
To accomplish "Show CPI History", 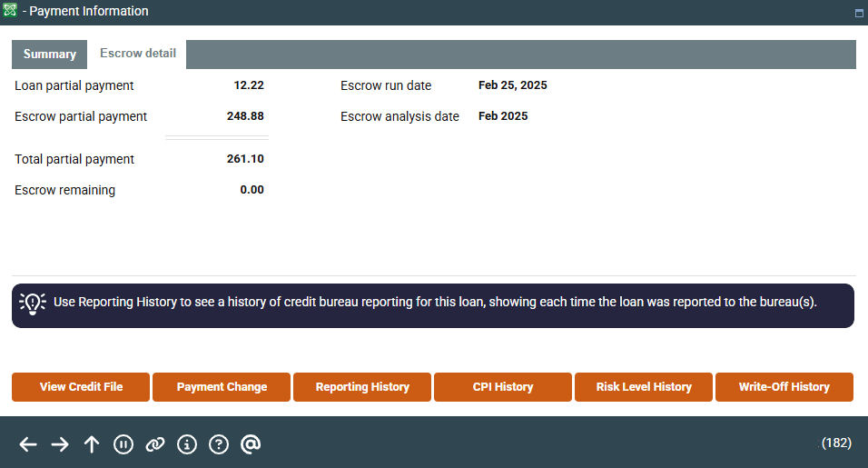I will tap(503, 387).
